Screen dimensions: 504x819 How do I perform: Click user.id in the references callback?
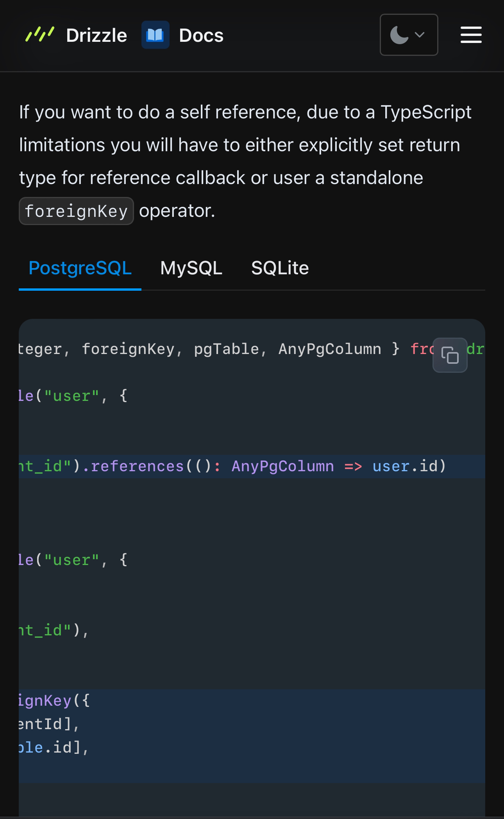409,467
